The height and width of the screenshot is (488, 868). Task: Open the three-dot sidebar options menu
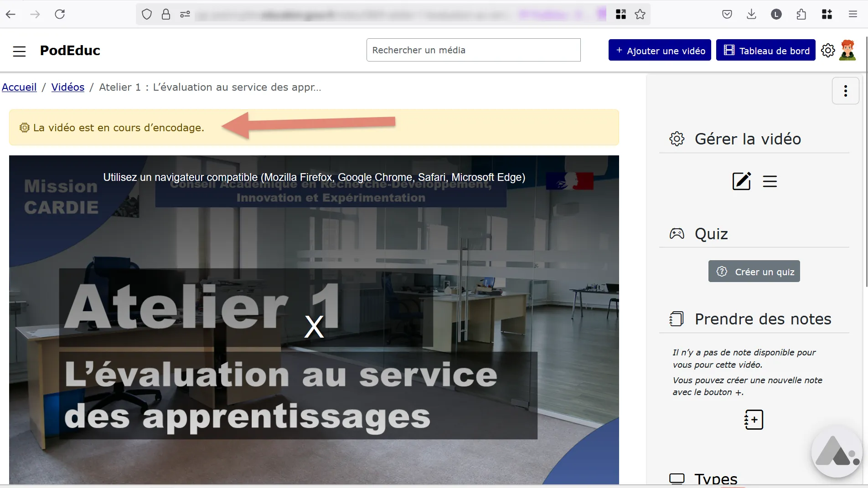[x=846, y=91]
